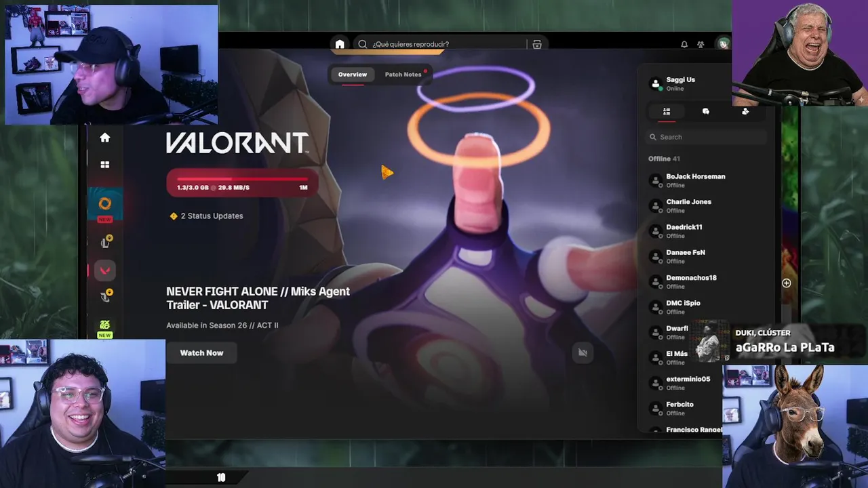Click the VALORANT download progress bar
Image resolution: width=868 pixels, height=488 pixels.
242,183
